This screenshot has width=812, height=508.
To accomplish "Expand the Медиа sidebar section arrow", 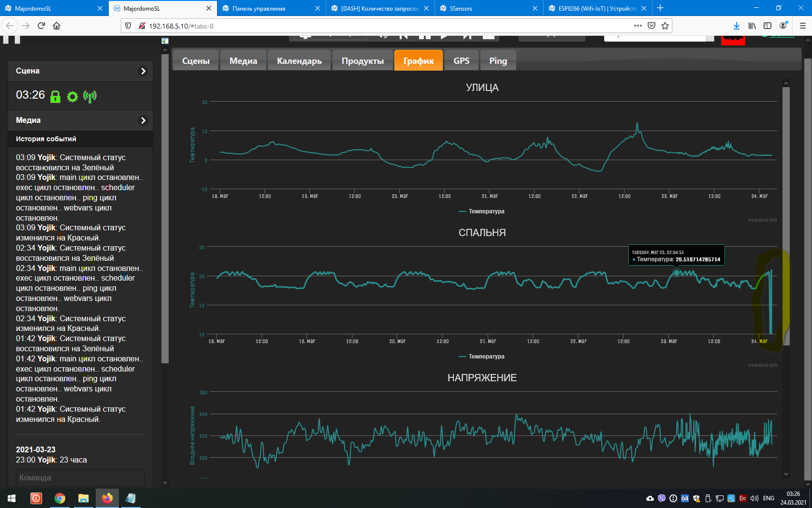I will coord(143,120).
